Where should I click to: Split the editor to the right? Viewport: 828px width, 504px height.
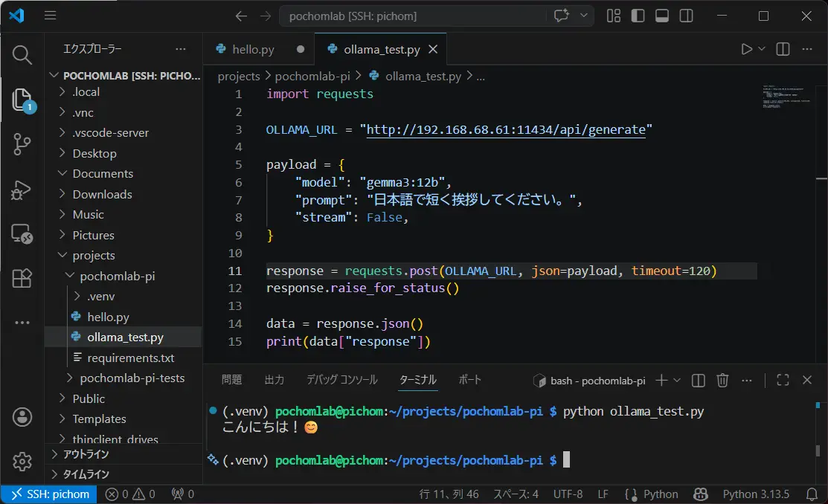783,49
